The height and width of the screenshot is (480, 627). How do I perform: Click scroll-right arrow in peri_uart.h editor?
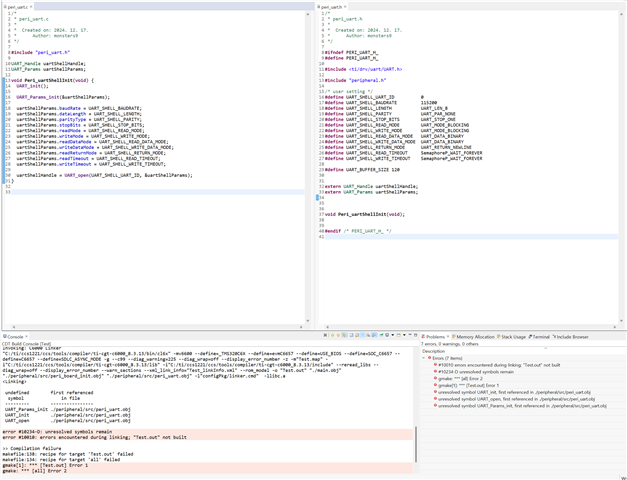coord(615,327)
